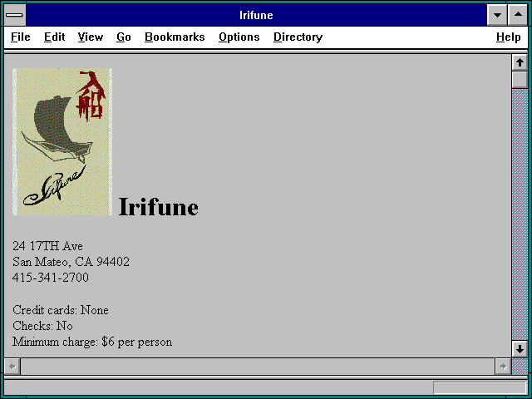Open the Directory menu

click(x=298, y=37)
